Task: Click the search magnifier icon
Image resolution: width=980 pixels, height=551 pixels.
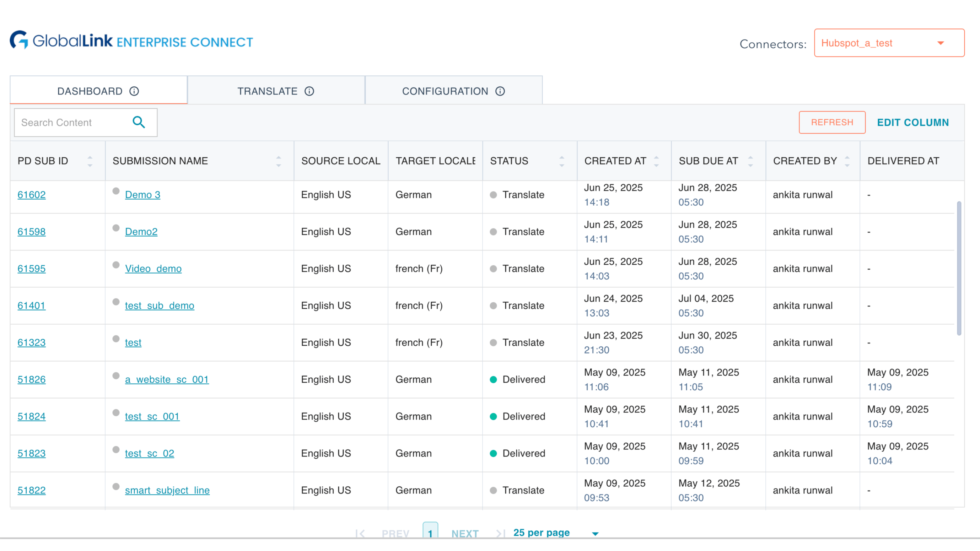Action: (x=139, y=123)
